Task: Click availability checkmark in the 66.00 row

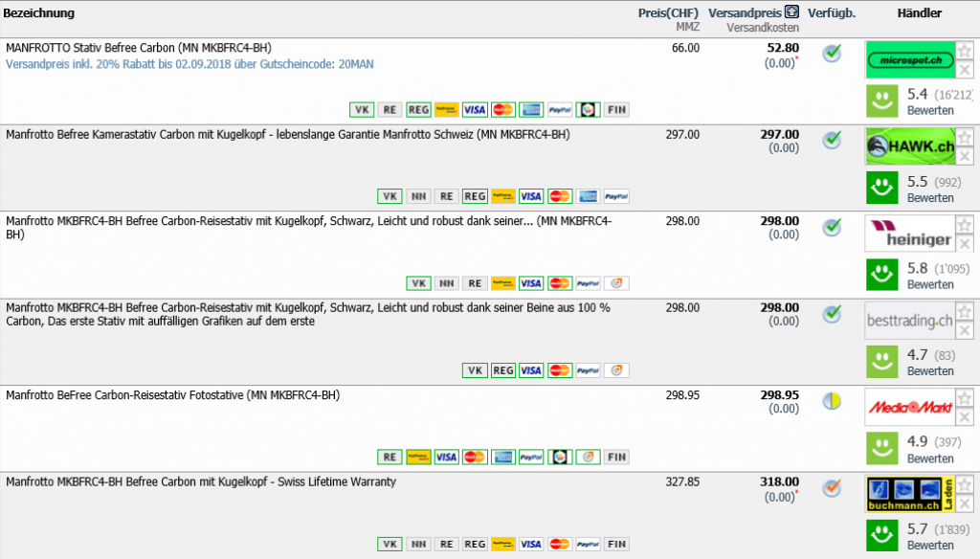Action: [832, 54]
